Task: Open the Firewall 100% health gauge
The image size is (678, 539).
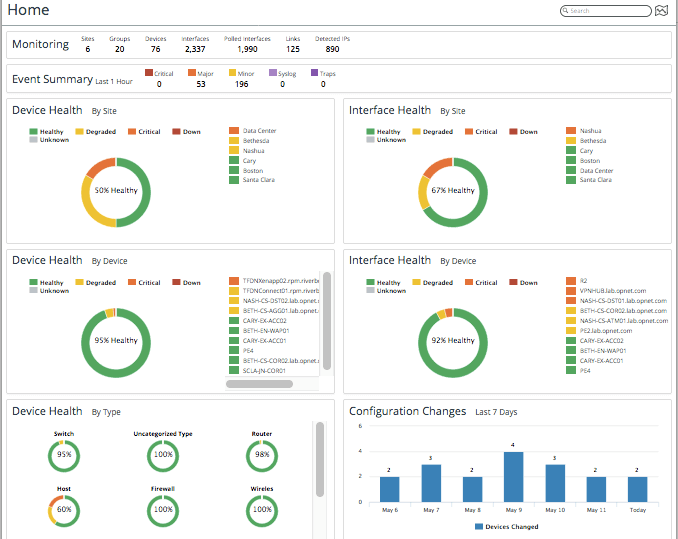Action: (x=163, y=510)
